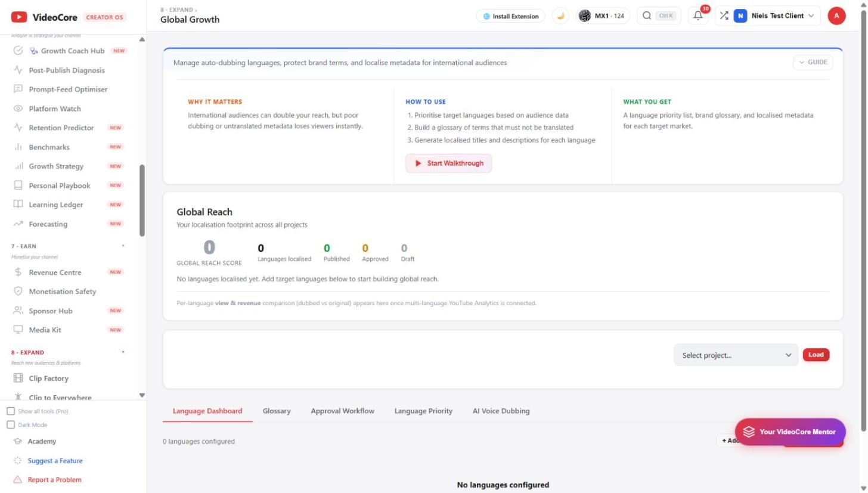This screenshot has width=868, height=493.
Task: Switch to the Glossary tab
Action: pos(277,411)
